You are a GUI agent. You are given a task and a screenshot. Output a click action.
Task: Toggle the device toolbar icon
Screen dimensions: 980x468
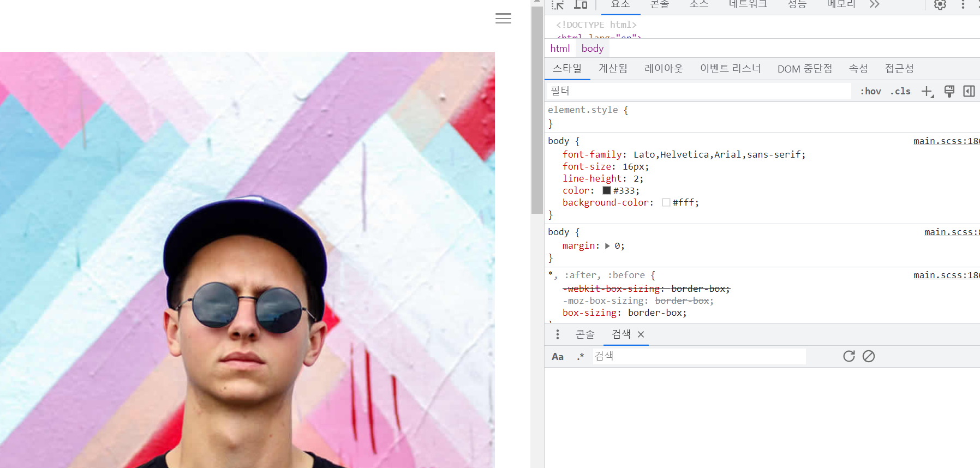coord(581,5)
